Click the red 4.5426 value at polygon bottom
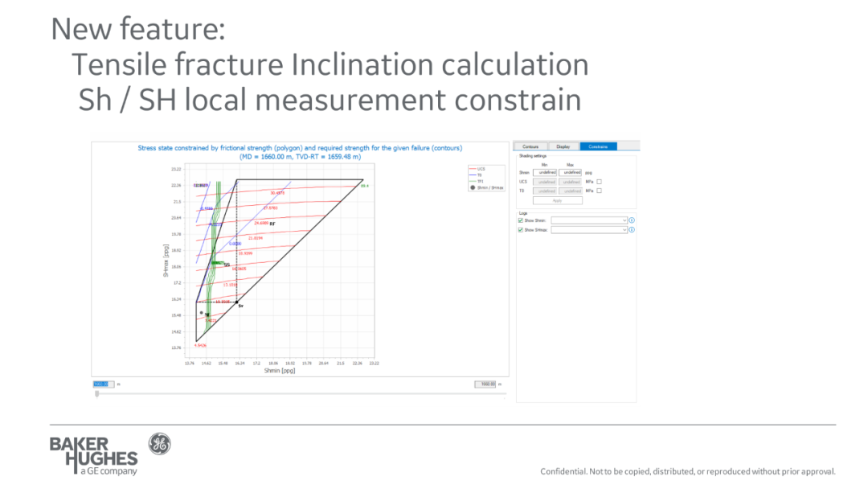This screenshot has width=868, height=489. click(x=200, y=346)
